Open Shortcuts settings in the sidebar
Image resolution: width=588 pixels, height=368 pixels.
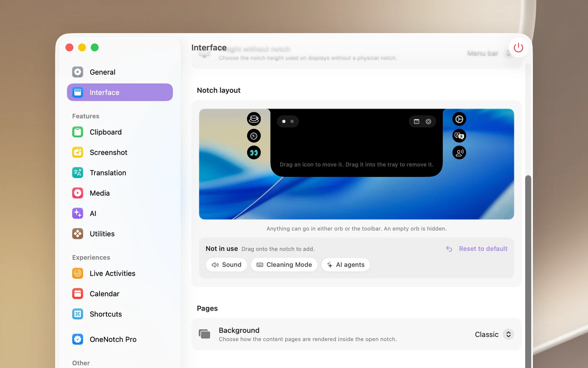pos(120,314)
